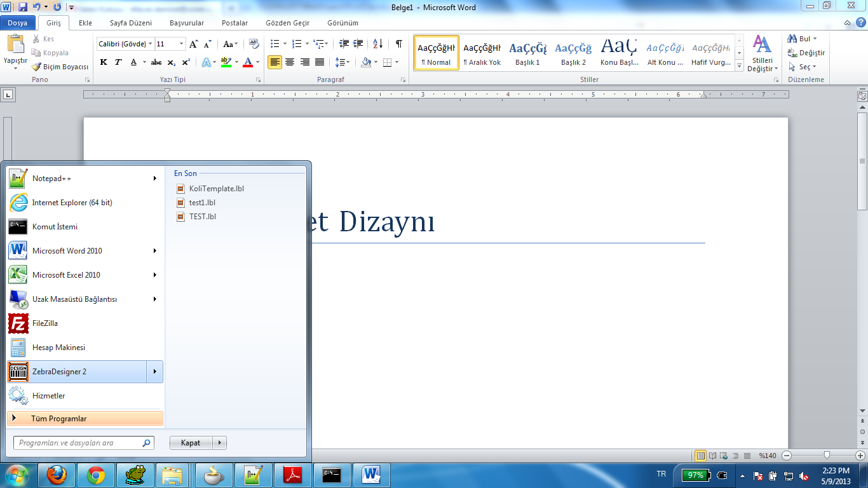
Task: Open Dosya tab
Action: pos(18,23)
